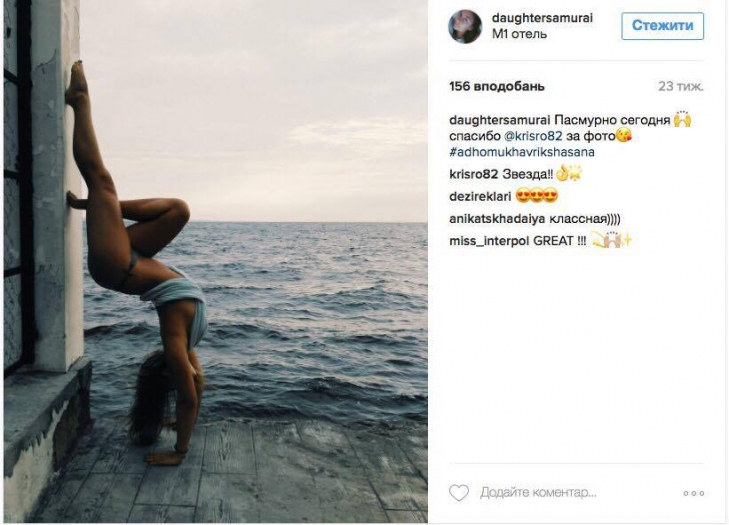Click the Пасмурно сегодня caption text
Image resolution: width=729 pixels, height=525 pixels.
point(612,120)
